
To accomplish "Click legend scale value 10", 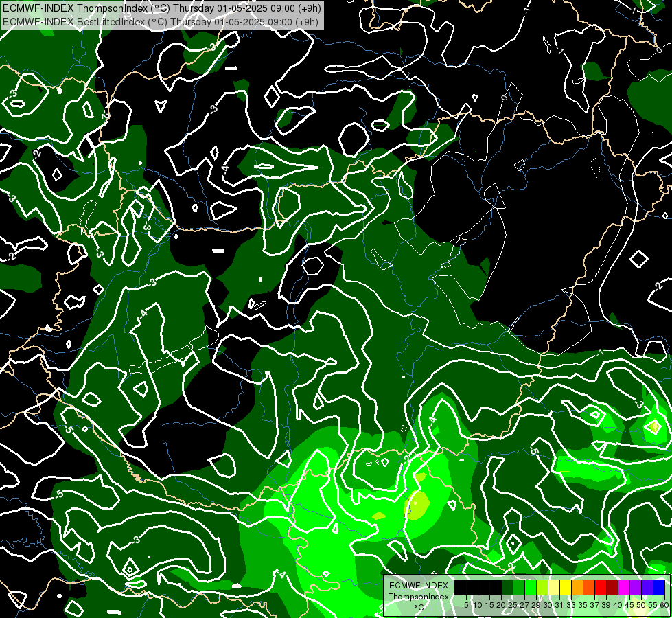I will click(x=478, y=605).
